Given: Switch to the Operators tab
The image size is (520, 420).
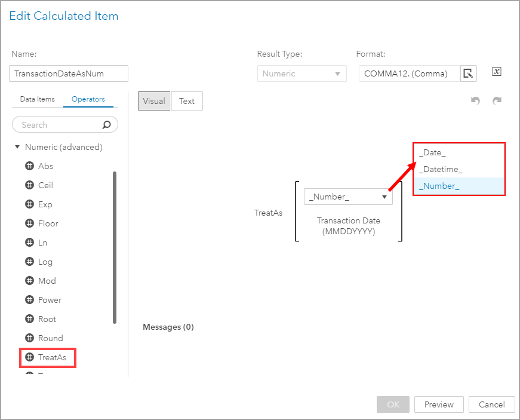Looking at the screenshot, I should point(88,99).
